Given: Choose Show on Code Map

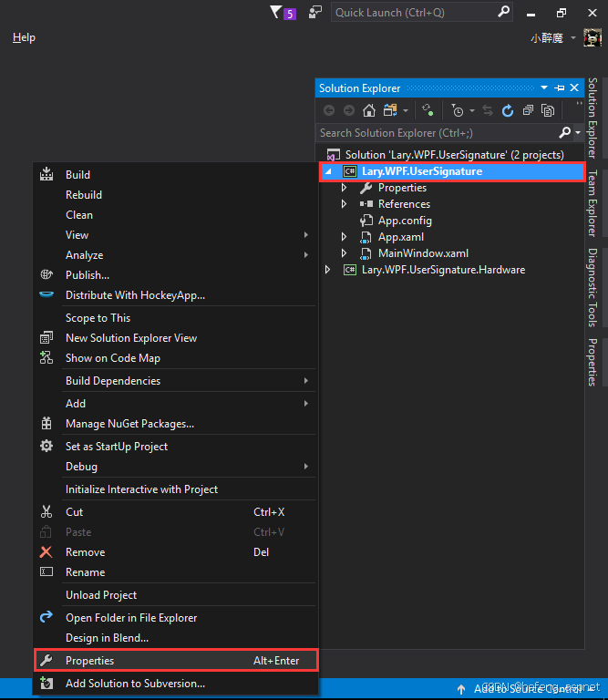Looking at the screenshot, I should click(175, 358).
